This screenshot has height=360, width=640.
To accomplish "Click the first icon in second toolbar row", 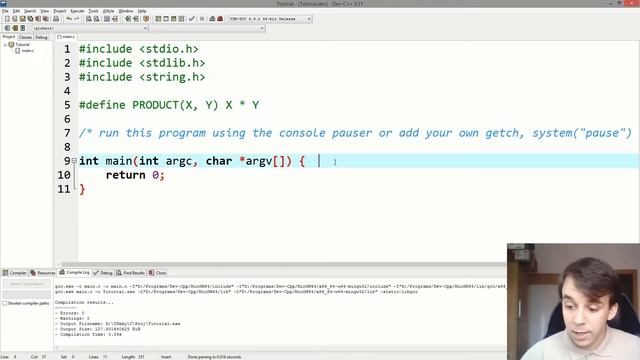I will click(7, 28).
